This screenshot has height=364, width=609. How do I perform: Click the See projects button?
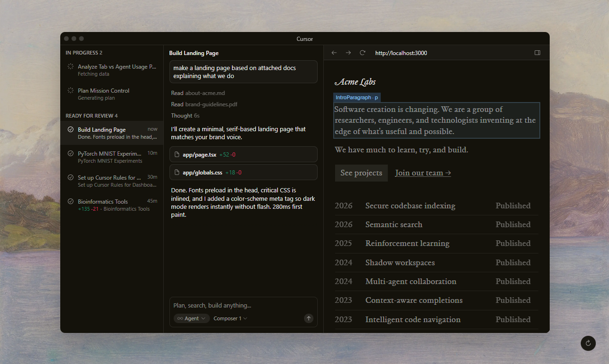coord(361,173)
